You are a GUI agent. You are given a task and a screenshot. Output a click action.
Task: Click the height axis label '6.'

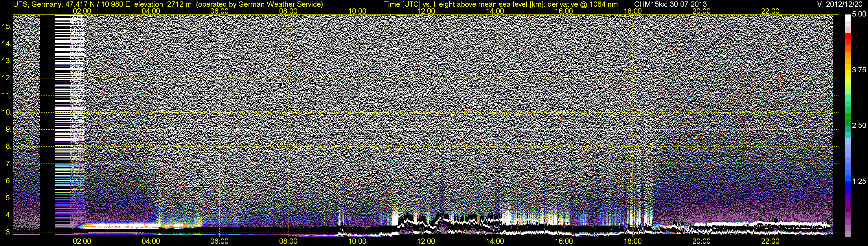[8, 181]
